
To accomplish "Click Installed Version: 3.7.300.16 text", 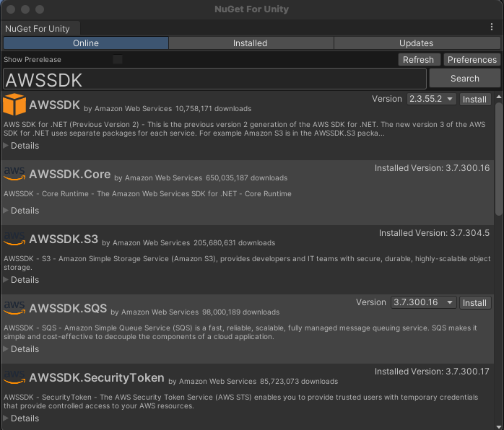I will pyautogui.click(x=432, y=168).
